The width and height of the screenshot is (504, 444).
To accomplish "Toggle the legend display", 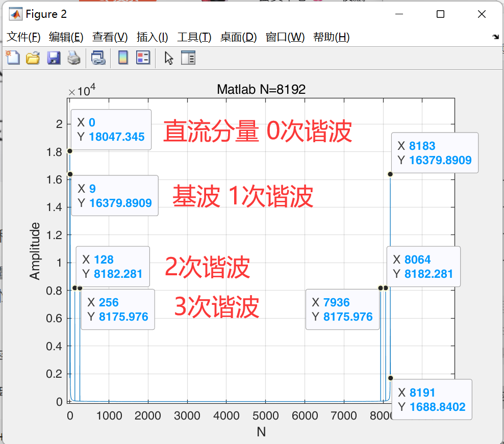I will point(143,58).
